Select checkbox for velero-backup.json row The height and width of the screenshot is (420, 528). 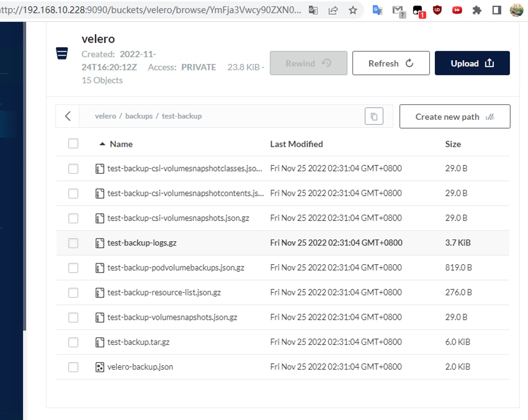pos(73,367)
